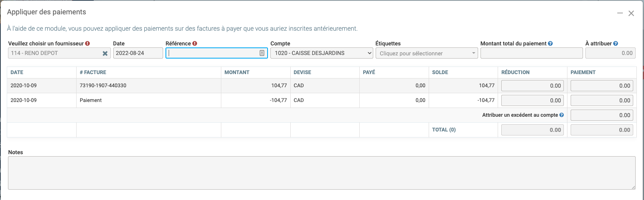Click the help icon beside Montant total du paiement

(550, 43)
